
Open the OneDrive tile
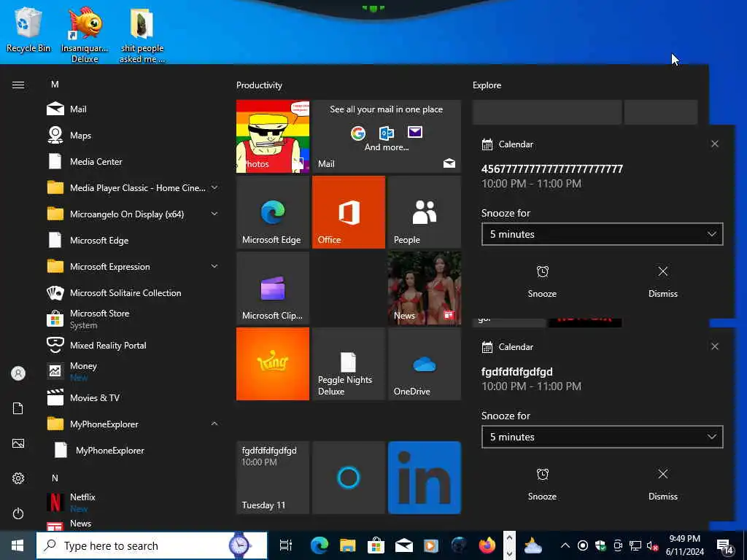tap(425, 364)
